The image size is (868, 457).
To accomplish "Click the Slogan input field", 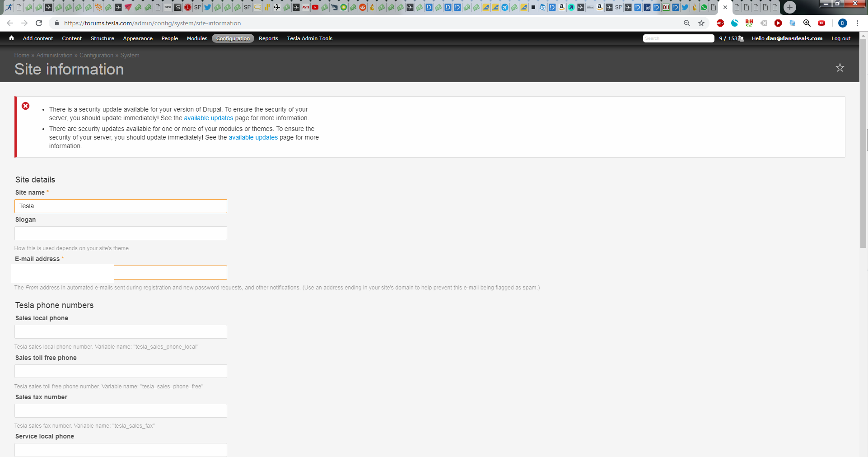I will click(x=121, y=233).
